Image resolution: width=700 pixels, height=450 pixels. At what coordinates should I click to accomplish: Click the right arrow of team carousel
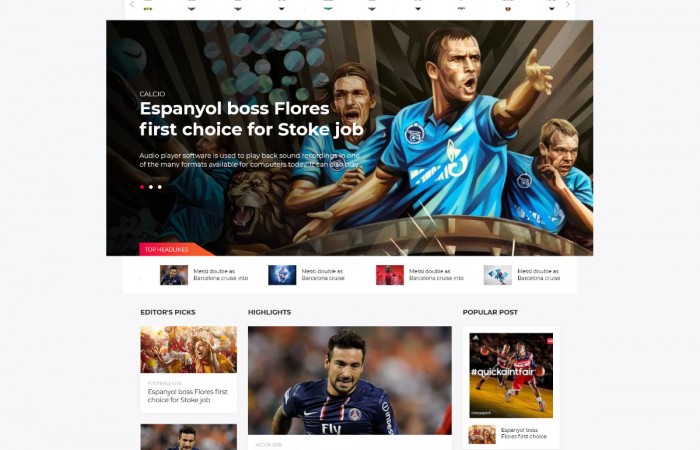pyautogui.click(x=567, y=4)
